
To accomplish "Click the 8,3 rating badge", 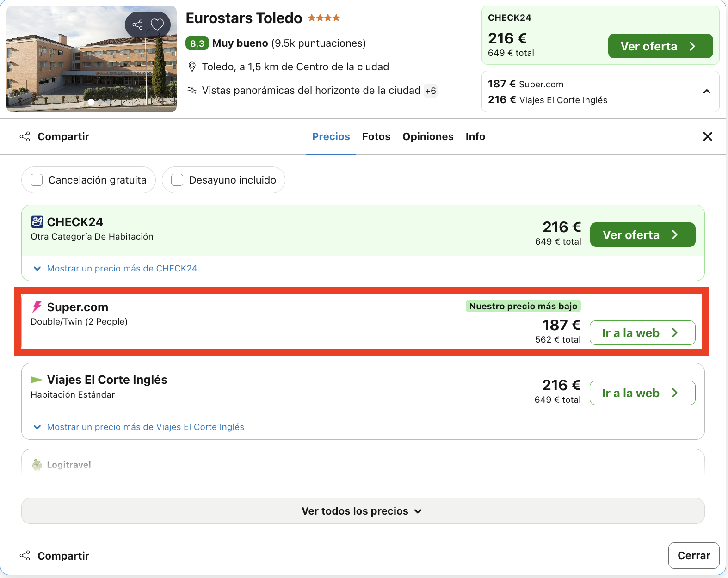I will tap(197, 43).
